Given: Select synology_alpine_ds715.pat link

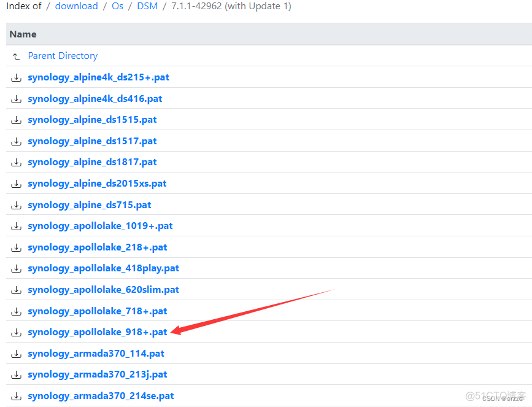Looking at the screenshot, I should click(x=90, y=205).
